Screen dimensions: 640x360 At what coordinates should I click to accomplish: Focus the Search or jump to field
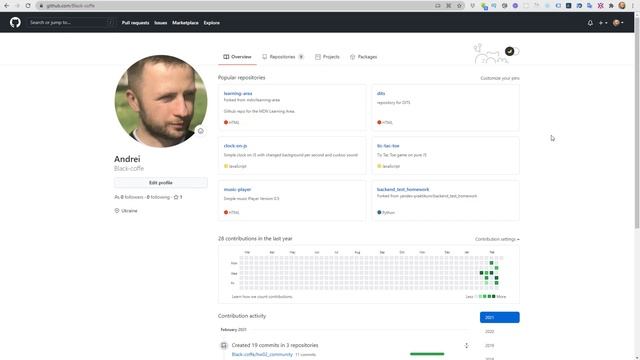71,22
